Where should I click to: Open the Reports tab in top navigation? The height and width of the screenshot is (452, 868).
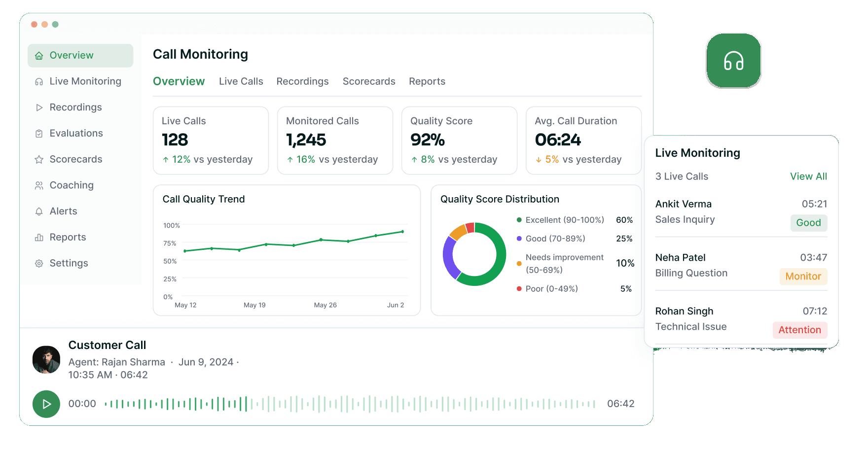point(427,81)
